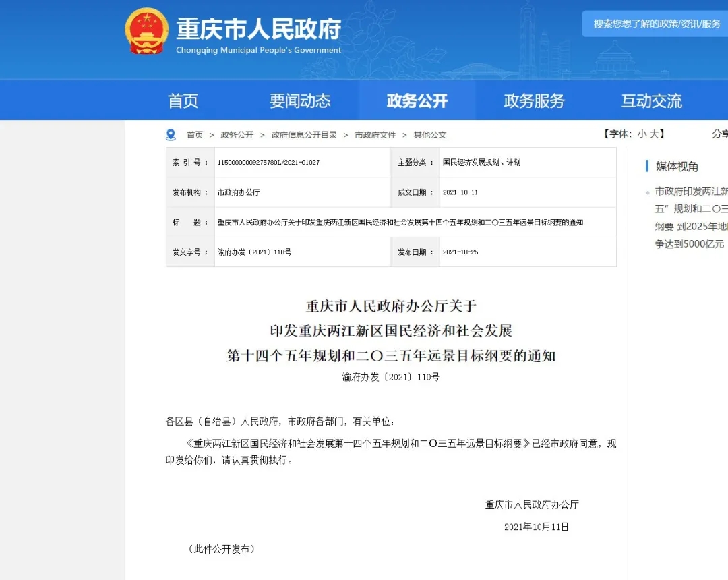This screenshot has width=728, height=580.
Task: Click the 媒体视角 sidebar heading
Action: (x=677, y=167)
